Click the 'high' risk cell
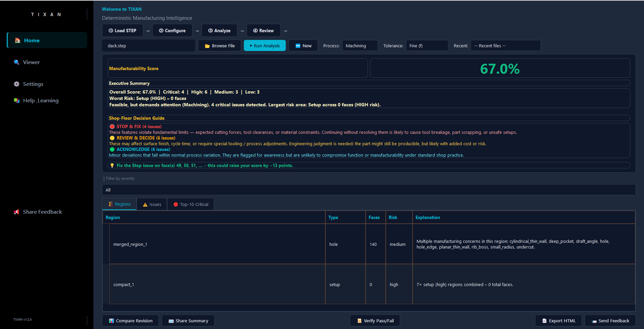This screenshot has height=329, width=644. 399,284
